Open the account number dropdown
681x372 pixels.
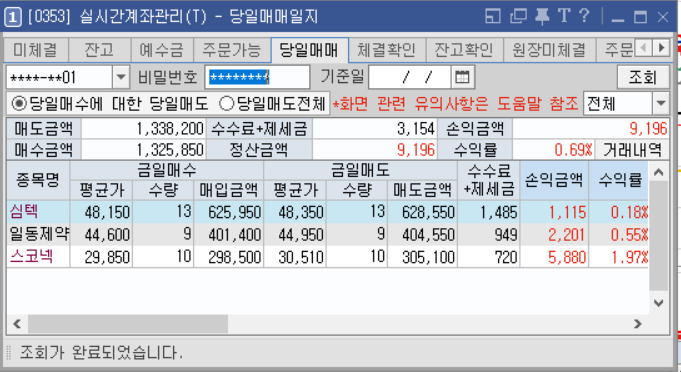pyautogui.click(x=121, y=78)
